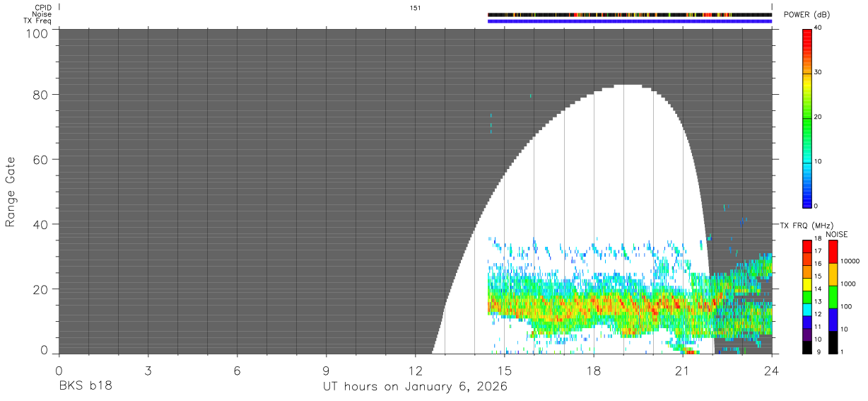Click power scale value '40'
The image size is (868, 401).
point(819,28)
